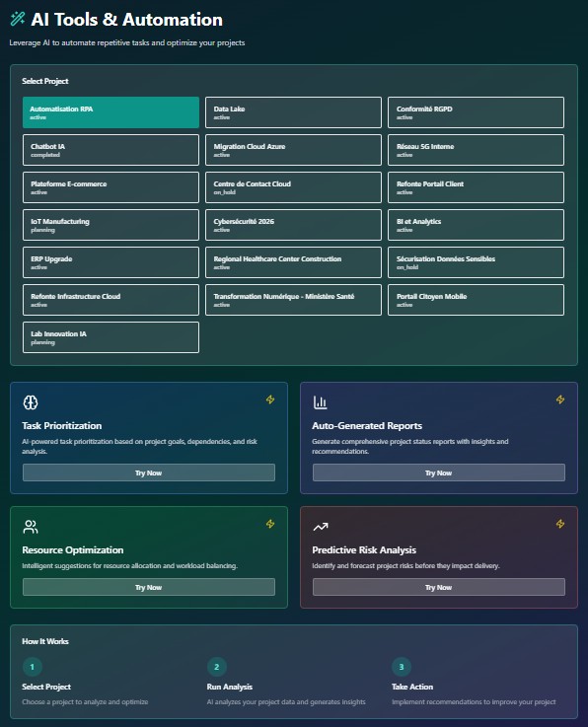The width and height of the screenshot is (588, 727).
Task: Choose the Conformité RGPD project
Action: click(477, 112)
